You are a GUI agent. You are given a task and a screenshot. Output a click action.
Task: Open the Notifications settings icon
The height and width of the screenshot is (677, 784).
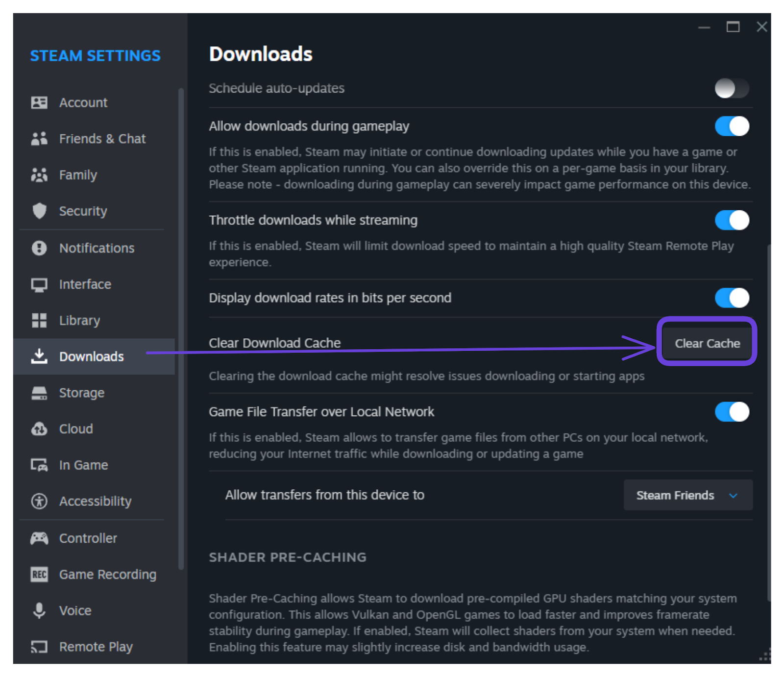pyautogui.click(x=40, y=248)
